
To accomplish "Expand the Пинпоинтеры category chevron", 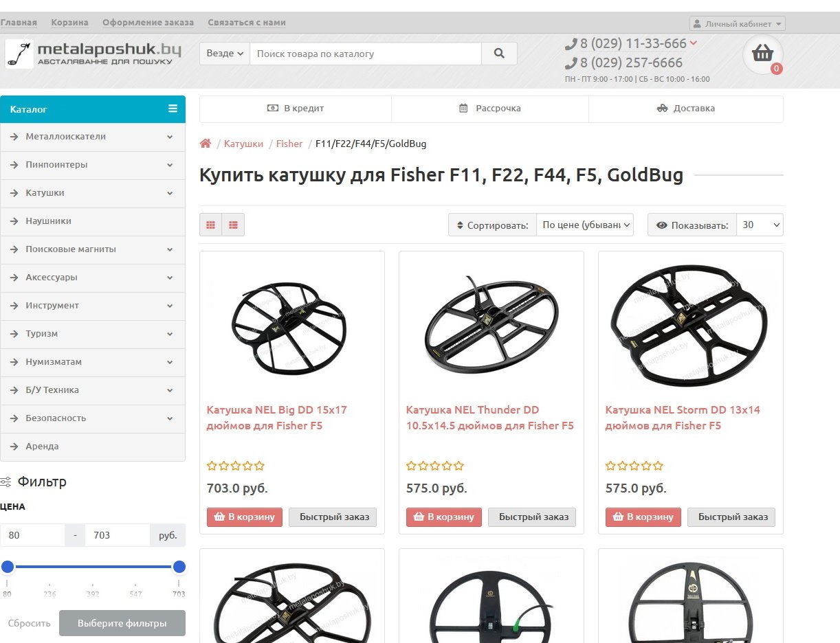I will [x=170, y=165].
